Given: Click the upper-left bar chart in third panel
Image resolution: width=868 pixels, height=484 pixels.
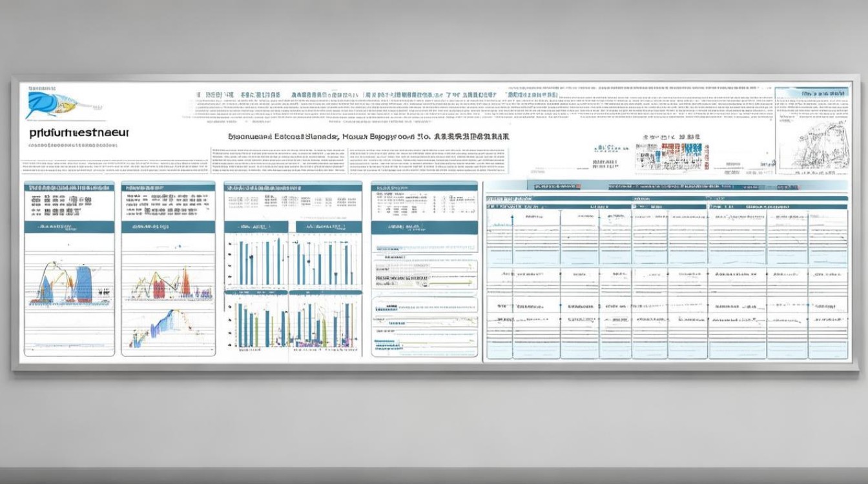Looking at the screenshot, I should click(x=257, y=261).
